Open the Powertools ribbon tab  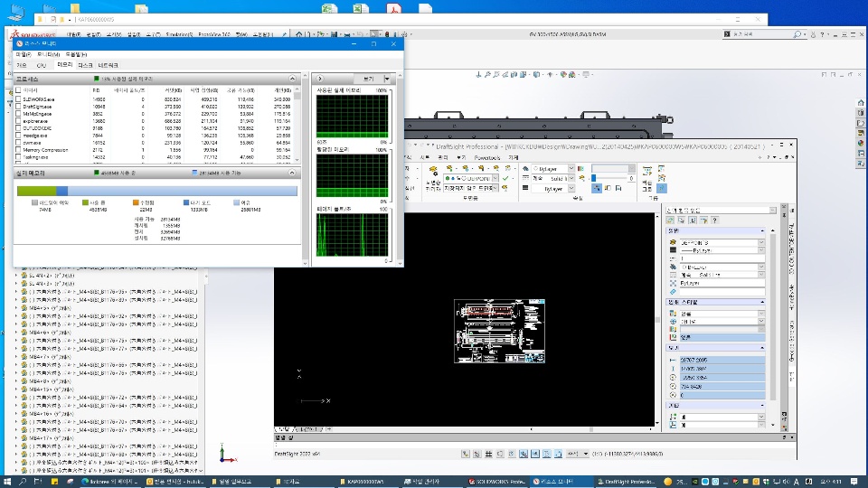(489, 155)
